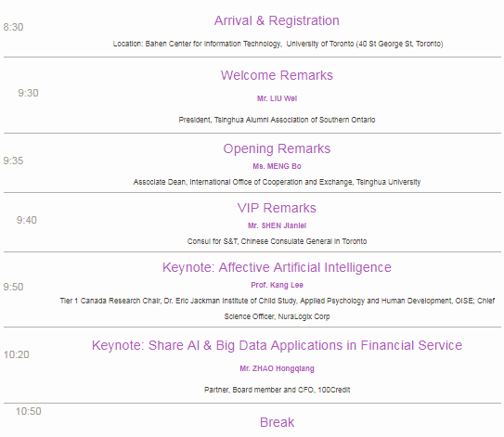Open the VIP Remarks session title

(277, 208)
